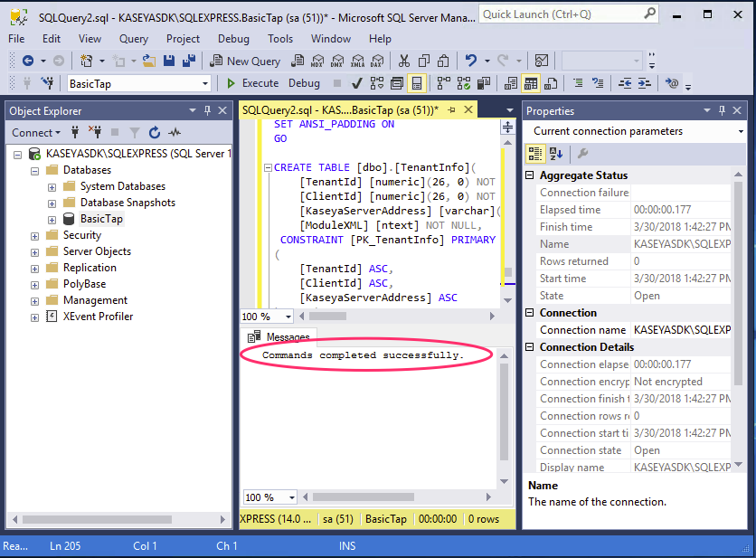756x558 pixels.
Task: Undo the last action
Action: pos(470,61)
